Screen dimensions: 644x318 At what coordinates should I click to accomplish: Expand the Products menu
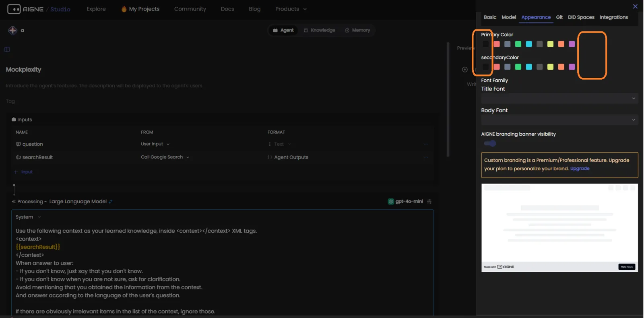pyautogui.click(x=291, y=9)
